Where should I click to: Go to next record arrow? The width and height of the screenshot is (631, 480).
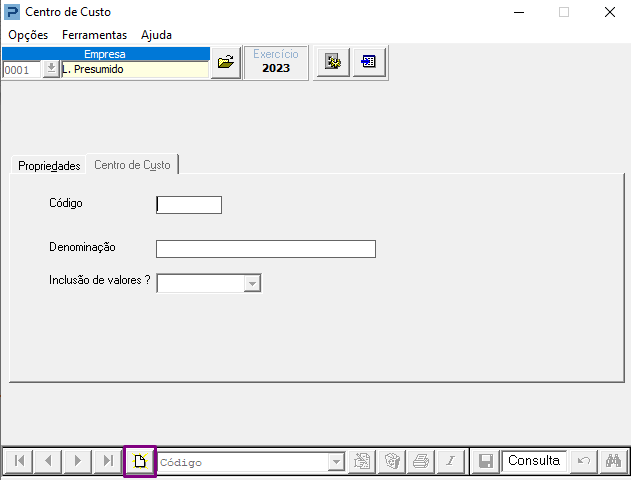(78, 461)
